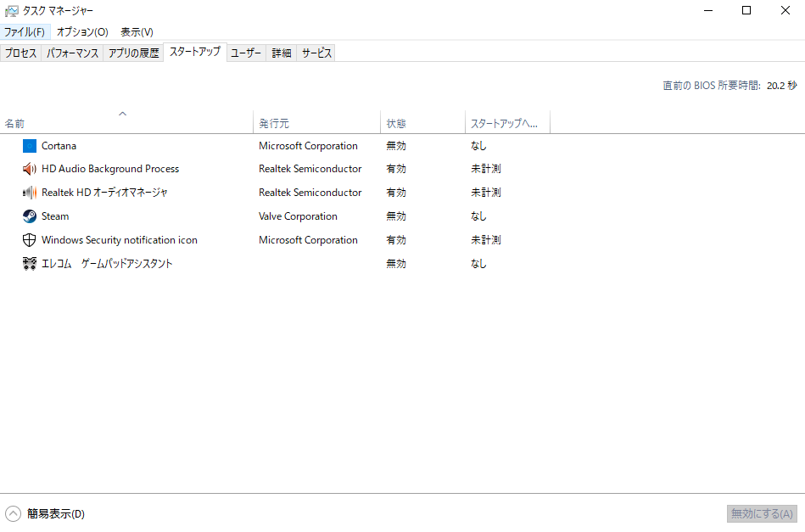Click the エレコム ゲームパッドアシスタント icon
Viewport: 805px width, 532px height.
point(30,263)
